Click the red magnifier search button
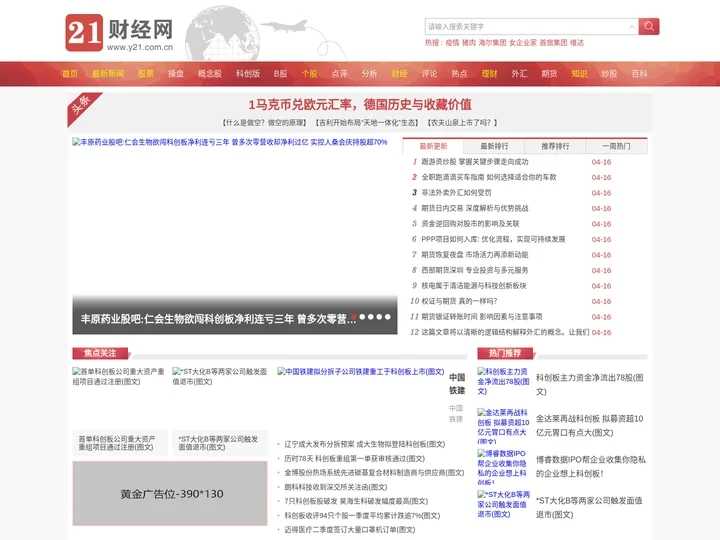Screen dimensions: 720x540 tap(648, 26)
